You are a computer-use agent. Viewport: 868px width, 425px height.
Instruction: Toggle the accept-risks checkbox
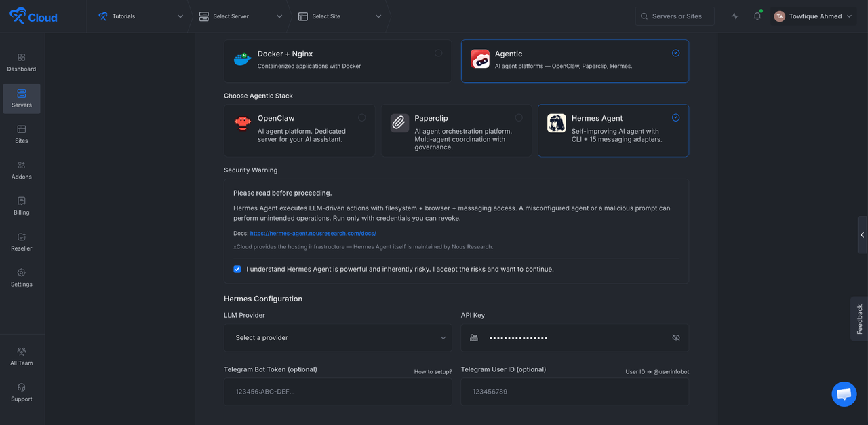coord(237,269)
